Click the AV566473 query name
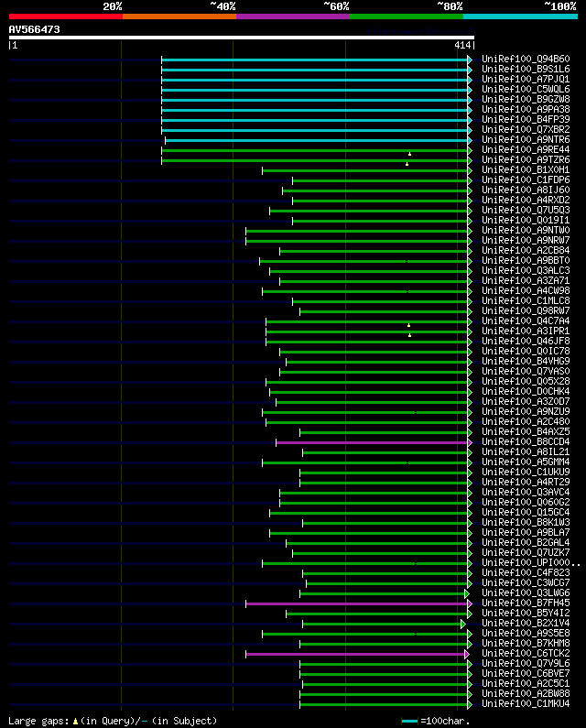This screenshot has height=728, width=586. click(x=35, y=29)
